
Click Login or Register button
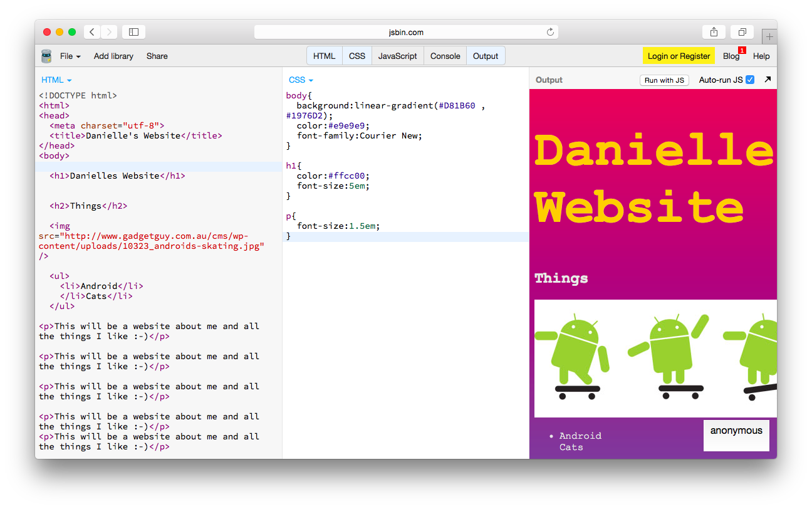coord(679,56)
